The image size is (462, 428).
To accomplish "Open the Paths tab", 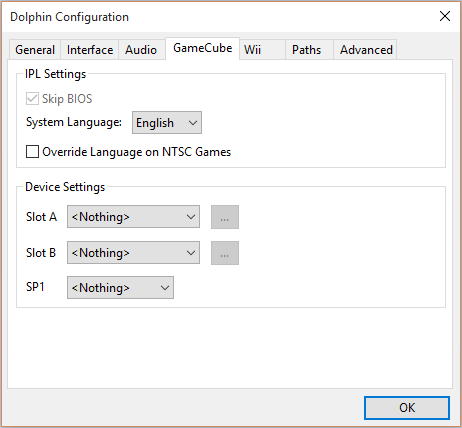I will (x=306, y=50).
